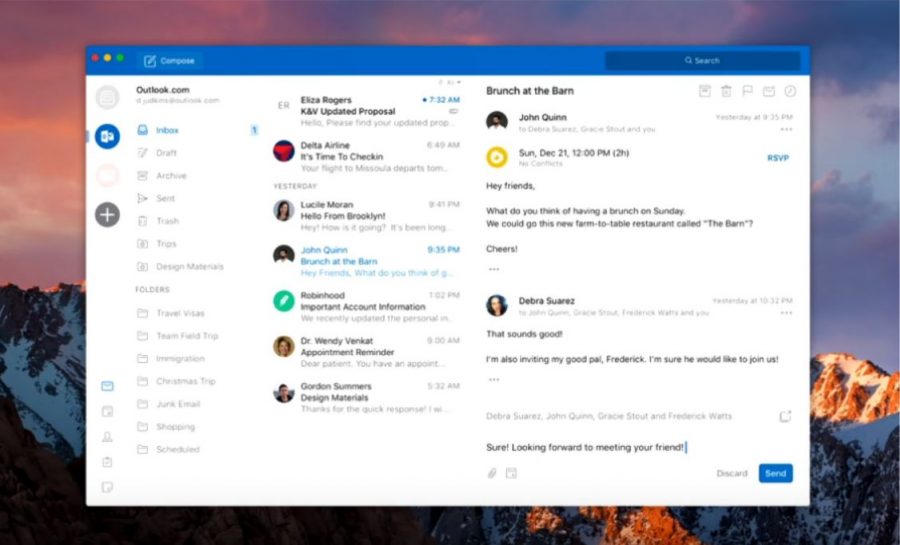Open the Calendar view from the sidebar

107,411
